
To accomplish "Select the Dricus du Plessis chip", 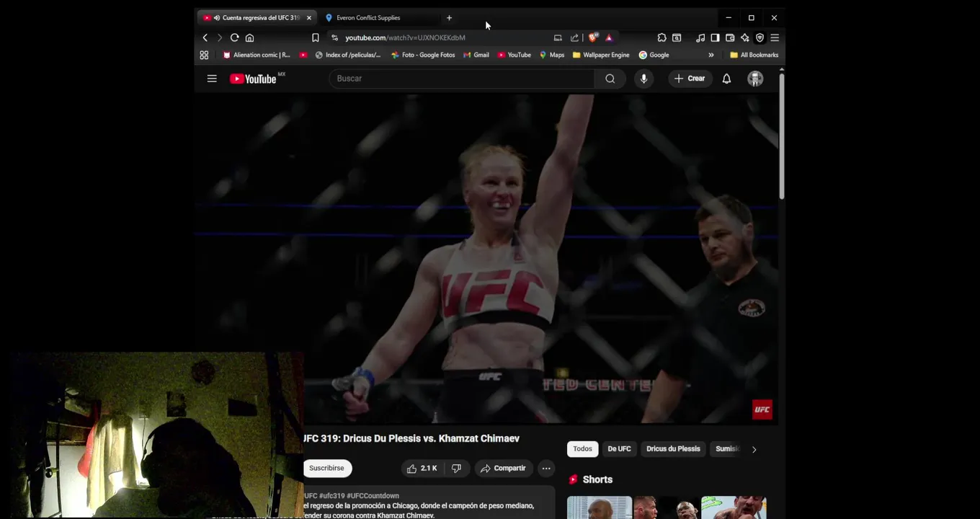I will pos(673,449).
